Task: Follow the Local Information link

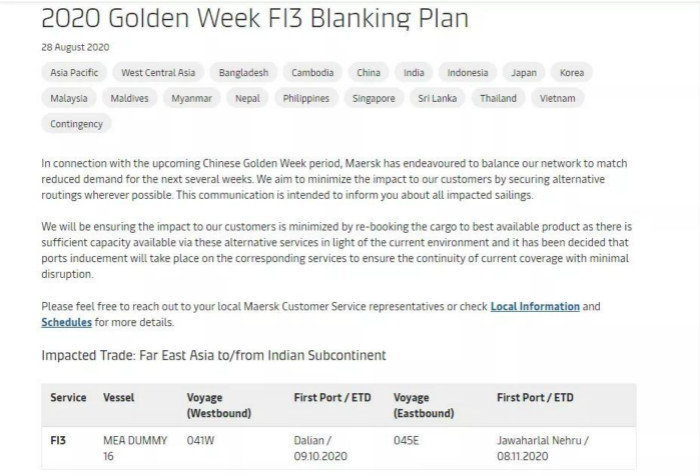Action: pyautogui.click(x=535, y=306)
